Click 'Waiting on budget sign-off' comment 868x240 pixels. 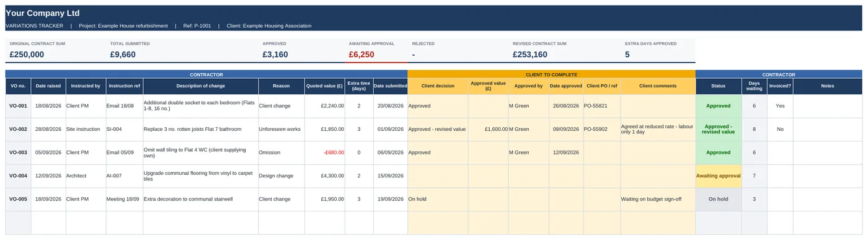(x=658, y=199)
